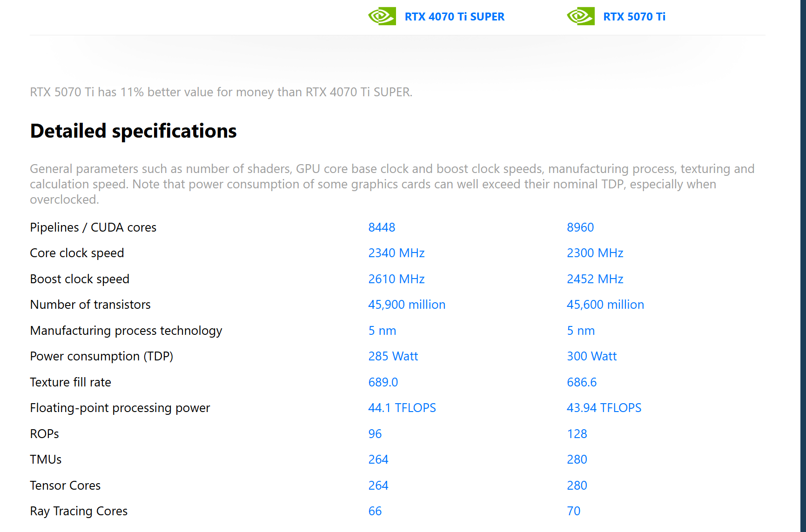
Task: Click the 2452 MHz boost clock value
Action: pyautogui.click(x=595, y=279)
